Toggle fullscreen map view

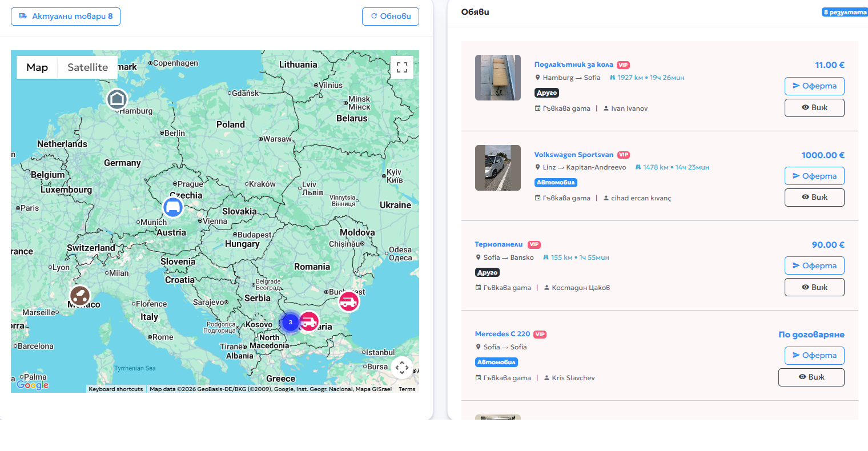tap(402, 67)
